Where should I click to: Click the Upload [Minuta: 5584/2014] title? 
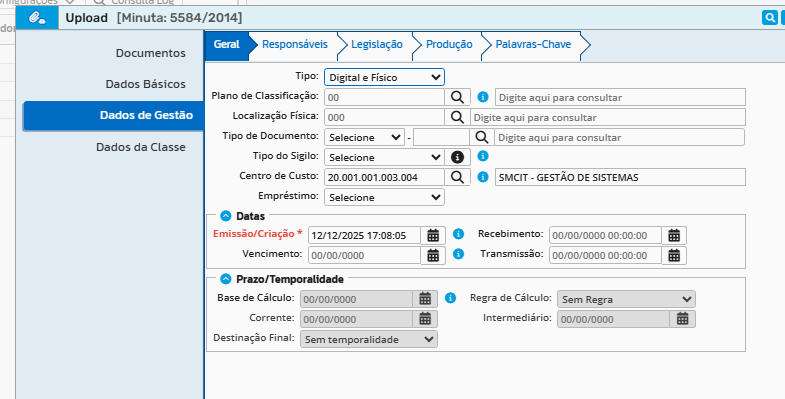(154, 18)
